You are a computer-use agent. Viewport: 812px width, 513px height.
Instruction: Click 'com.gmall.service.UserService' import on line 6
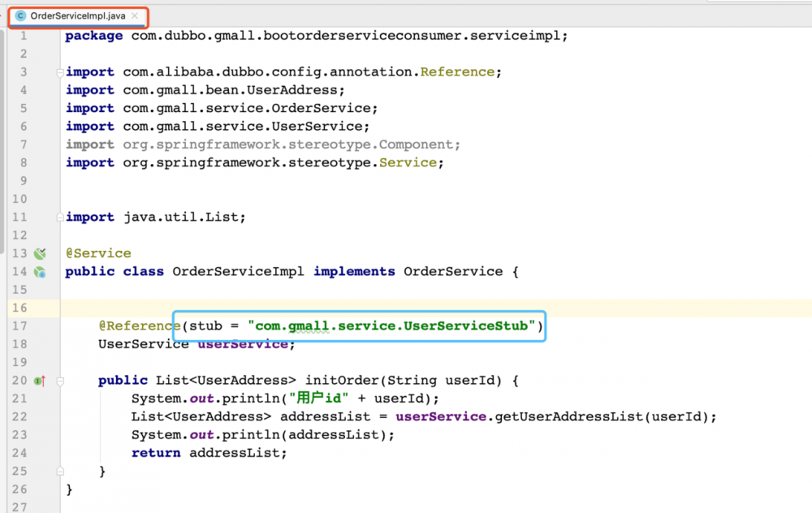click(x=243, y=127)
